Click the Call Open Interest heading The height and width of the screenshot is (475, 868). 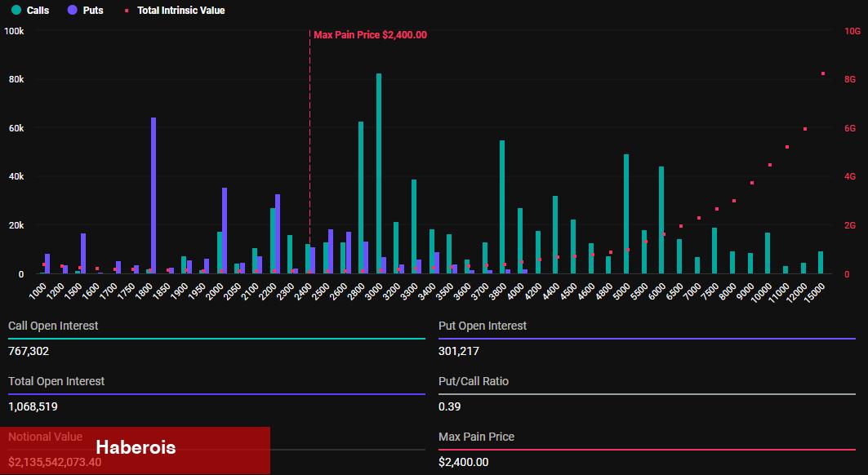point(53,326)
